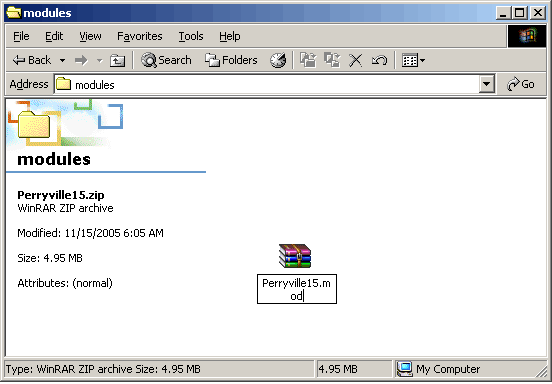
Task: Expand the Views dropdown button
Action: [x=414, y=60]
